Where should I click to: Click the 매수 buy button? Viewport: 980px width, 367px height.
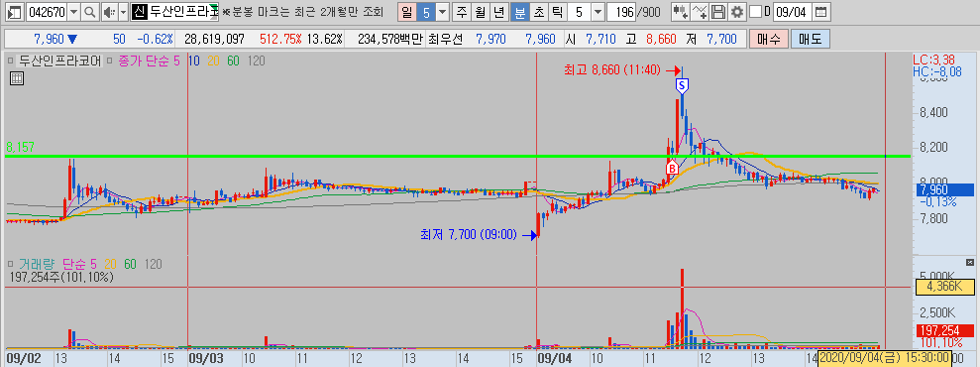[768, 39]
